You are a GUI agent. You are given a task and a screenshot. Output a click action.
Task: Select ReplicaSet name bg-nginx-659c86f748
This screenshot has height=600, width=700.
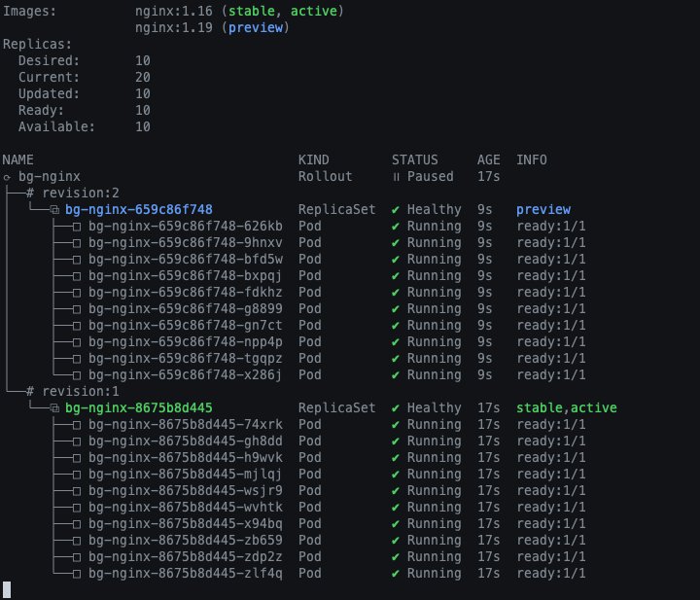click(139, 209)
